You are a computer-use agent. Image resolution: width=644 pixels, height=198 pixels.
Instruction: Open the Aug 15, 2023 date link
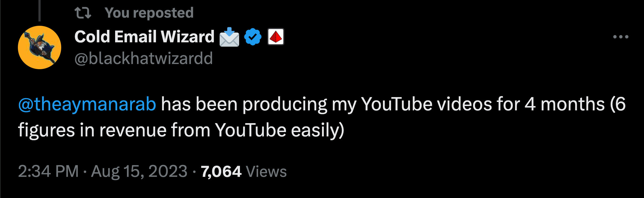tap(139, 171)
